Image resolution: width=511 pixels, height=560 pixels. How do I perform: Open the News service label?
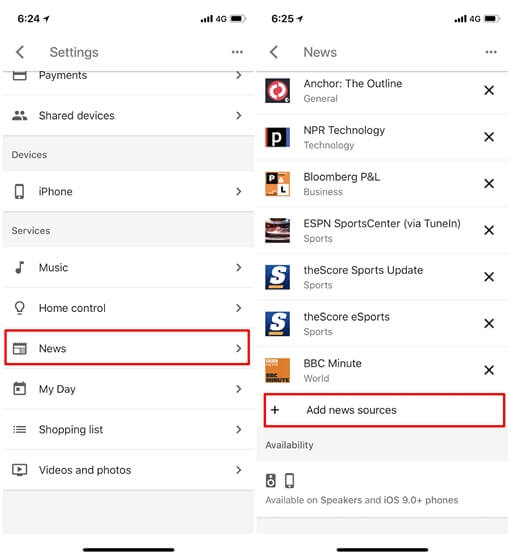tap(52, 348)
